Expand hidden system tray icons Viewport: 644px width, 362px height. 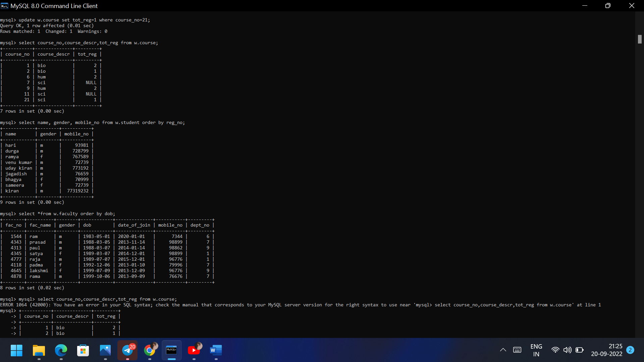point(503,350)
